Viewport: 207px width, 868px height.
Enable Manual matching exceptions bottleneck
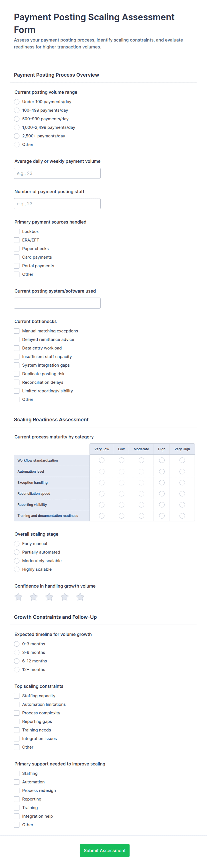click(x=17, y=331)
